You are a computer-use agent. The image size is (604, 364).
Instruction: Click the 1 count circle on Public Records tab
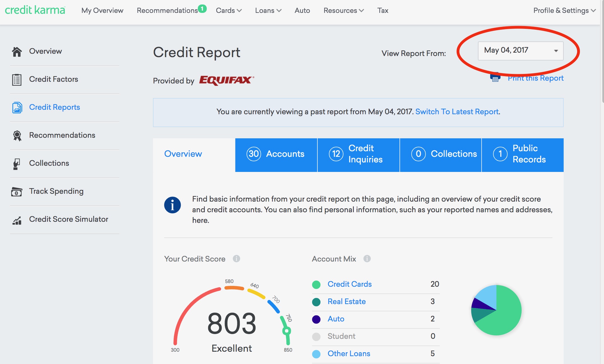coord(500,154)
